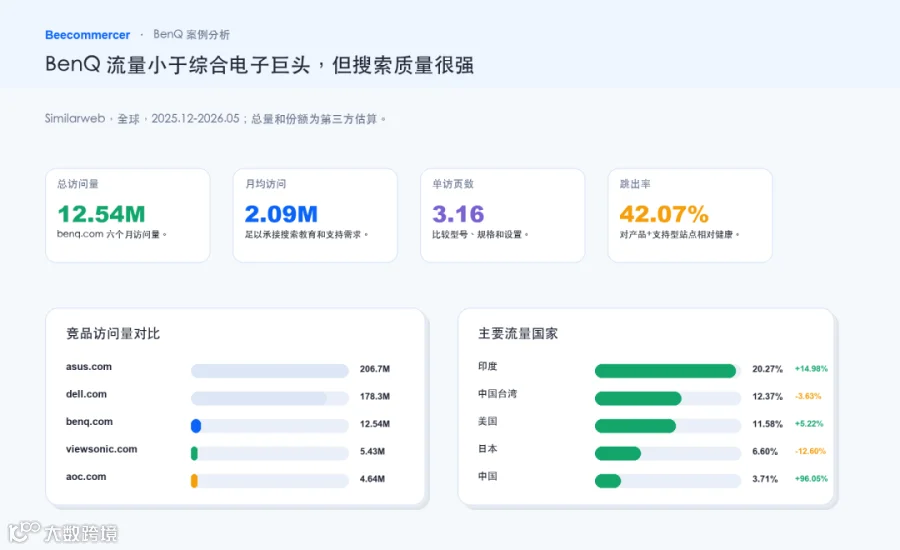
Task: Click the 42.07% bounce rate value
Action: pyautogui.click(x=664, y=214)
